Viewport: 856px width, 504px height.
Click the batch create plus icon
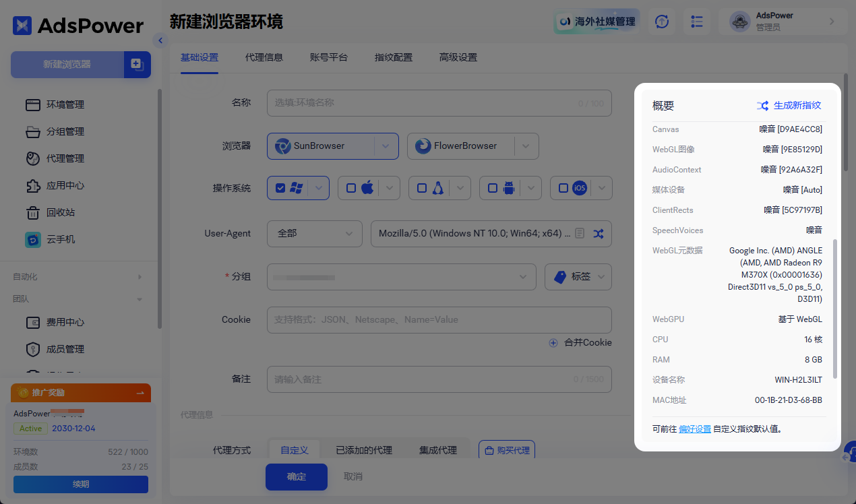pyautogui.click(x=137, y=65)
